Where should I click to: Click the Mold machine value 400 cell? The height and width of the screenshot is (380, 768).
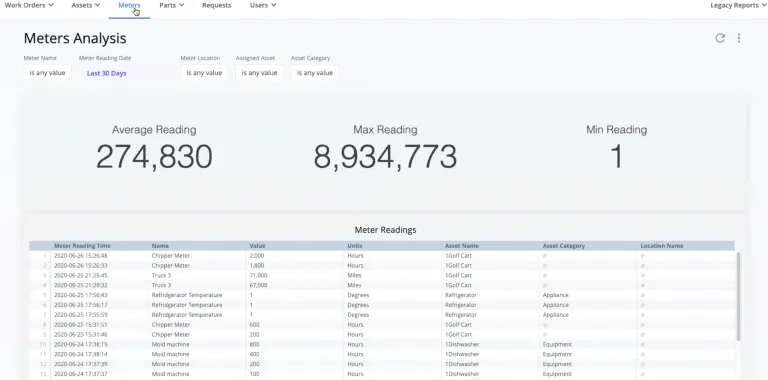tap(254, 354)
